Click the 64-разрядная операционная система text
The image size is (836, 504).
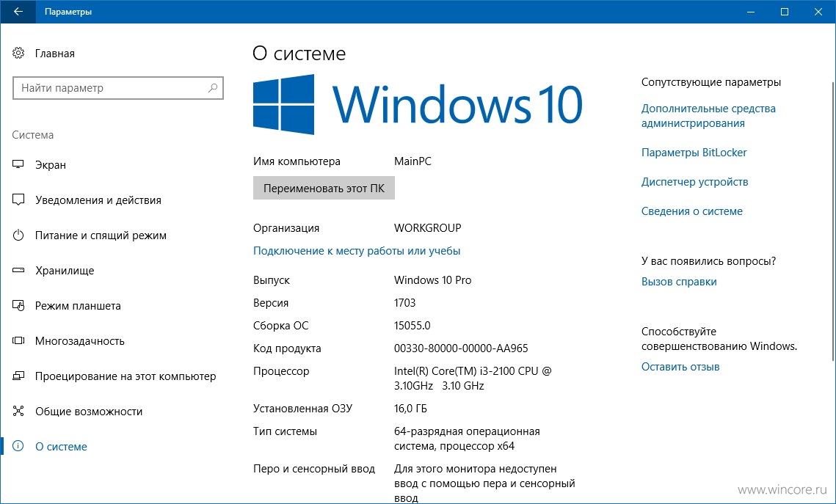point(467,439)
